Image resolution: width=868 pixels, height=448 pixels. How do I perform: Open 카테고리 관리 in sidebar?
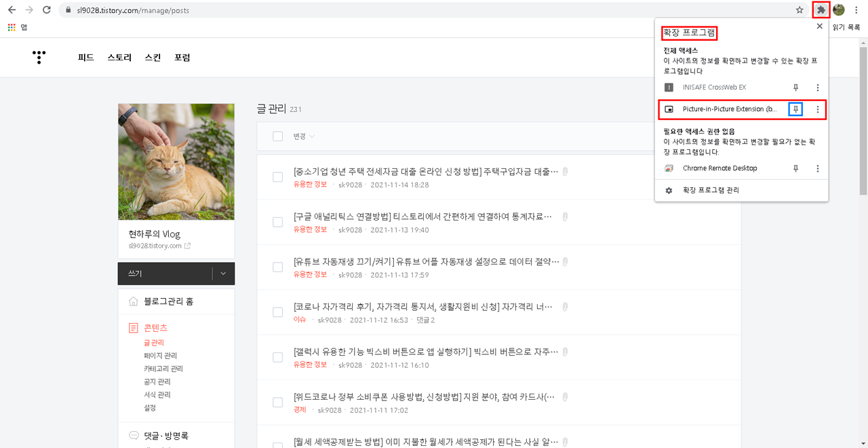click(x=163, y=369)
